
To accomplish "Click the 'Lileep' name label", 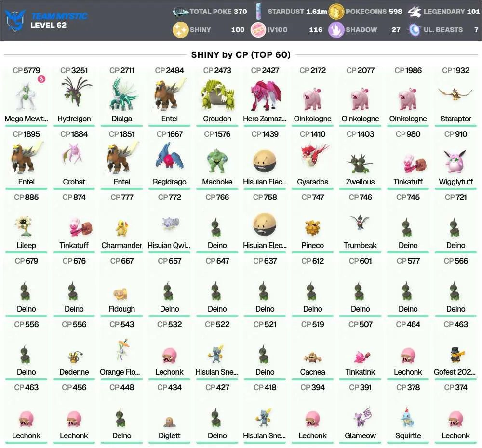I will (x=27, y=246).
